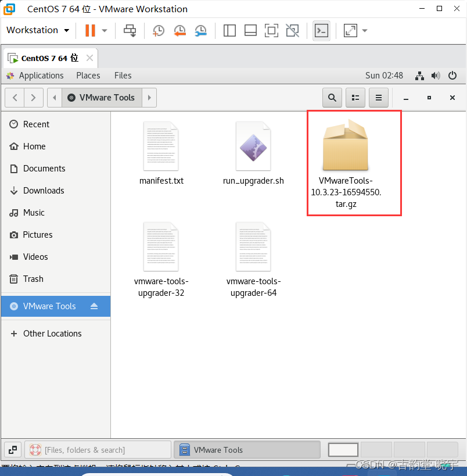Click the volume speaker icon
Image resolution: width=467 pixels, height=476 pixels.
click(436, 76)
